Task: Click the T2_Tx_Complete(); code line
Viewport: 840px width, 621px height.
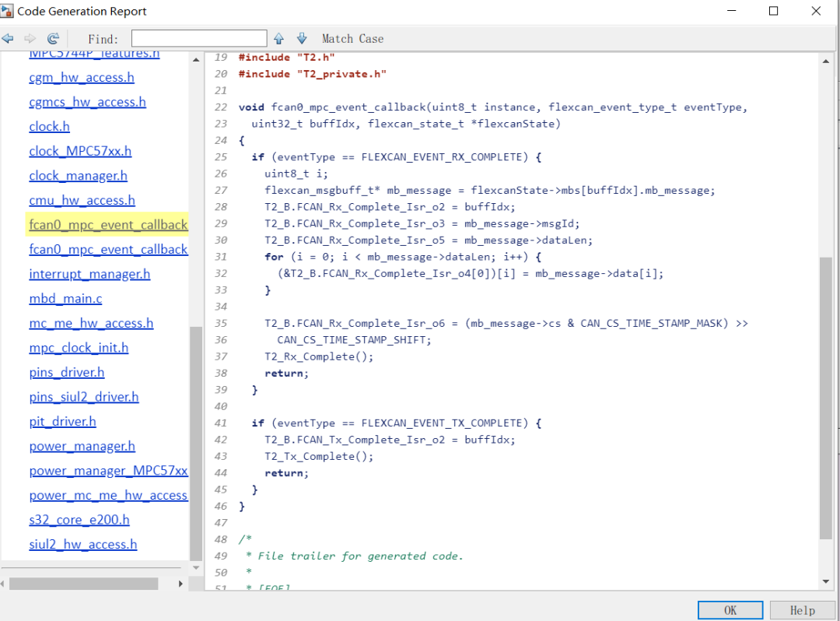Action: point(319,456)
